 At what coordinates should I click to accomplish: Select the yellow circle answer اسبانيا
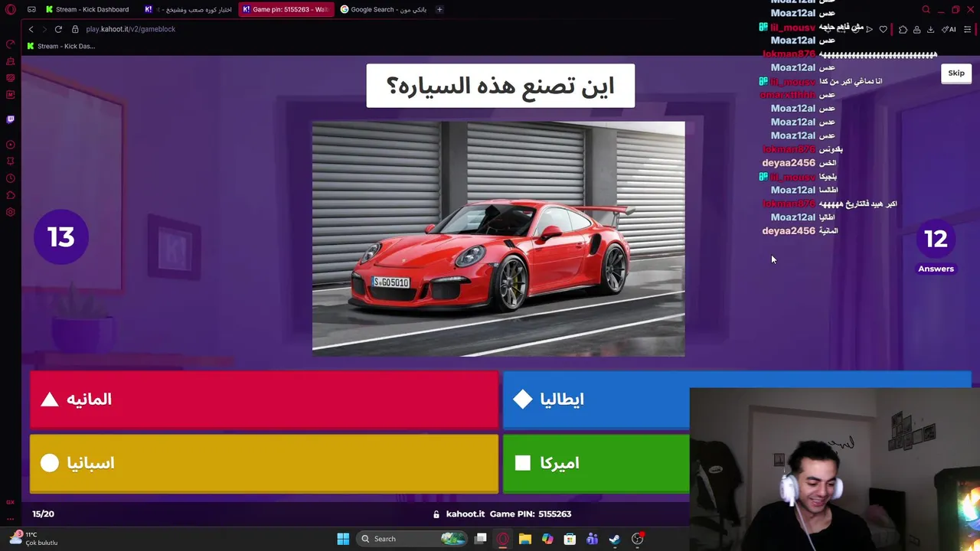264,463
